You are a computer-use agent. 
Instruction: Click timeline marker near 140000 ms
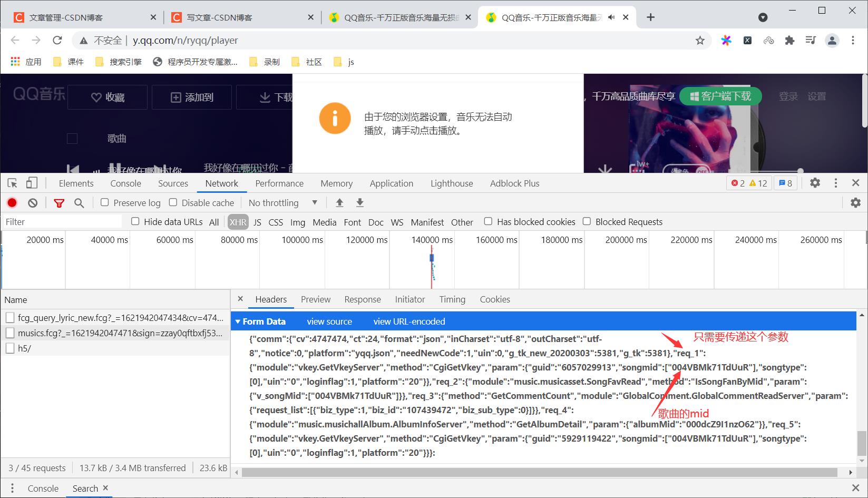[432, 259]
